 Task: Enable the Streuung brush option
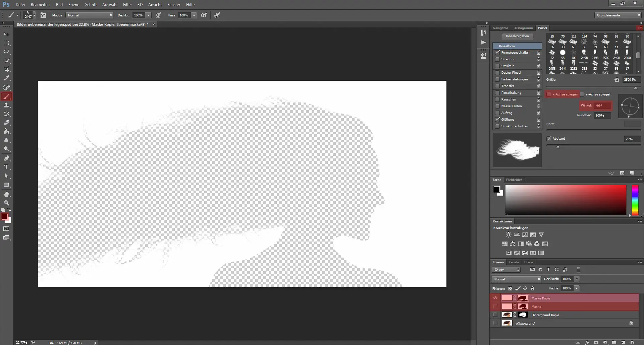[497, 59]
